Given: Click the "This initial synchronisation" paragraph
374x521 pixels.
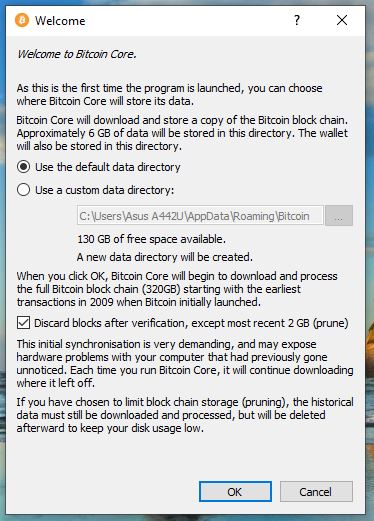Looking at the screenshot, I should [185, 363].
